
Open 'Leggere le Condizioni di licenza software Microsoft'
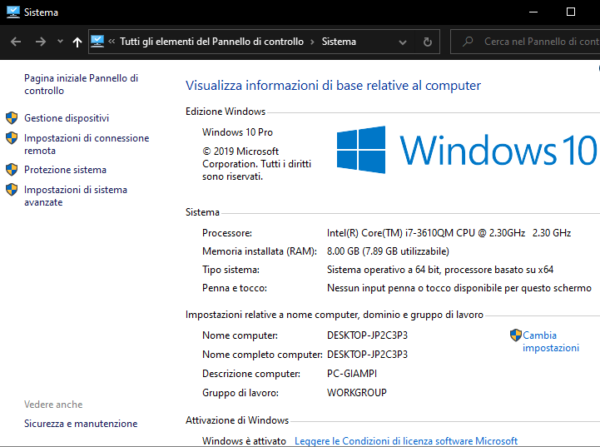click(x=406, y=441)
